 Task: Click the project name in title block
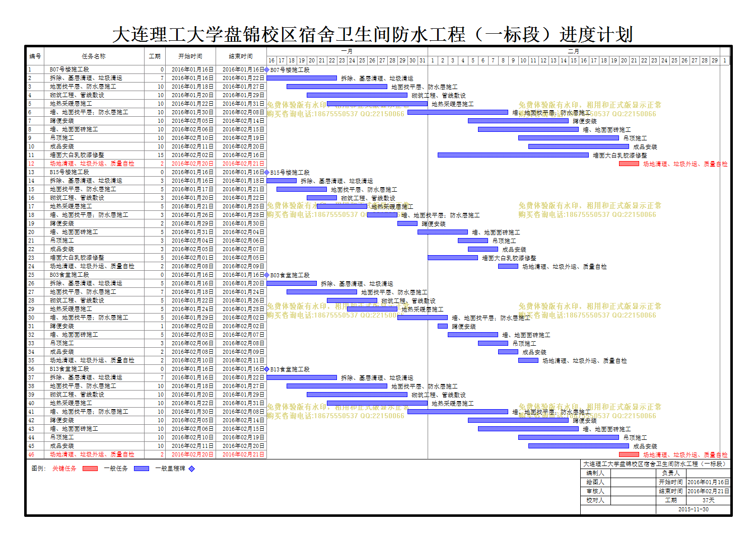(x=654, y=464)
